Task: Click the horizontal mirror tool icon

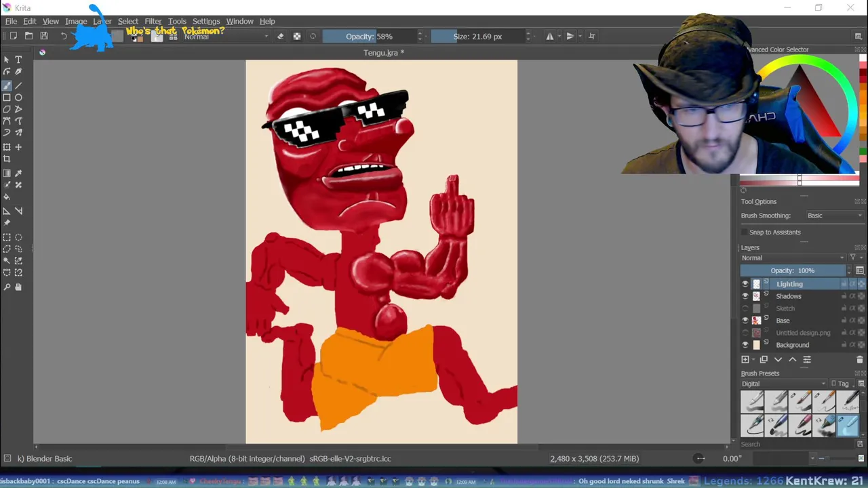Action: pyautogui.click(x=550, y=36)
